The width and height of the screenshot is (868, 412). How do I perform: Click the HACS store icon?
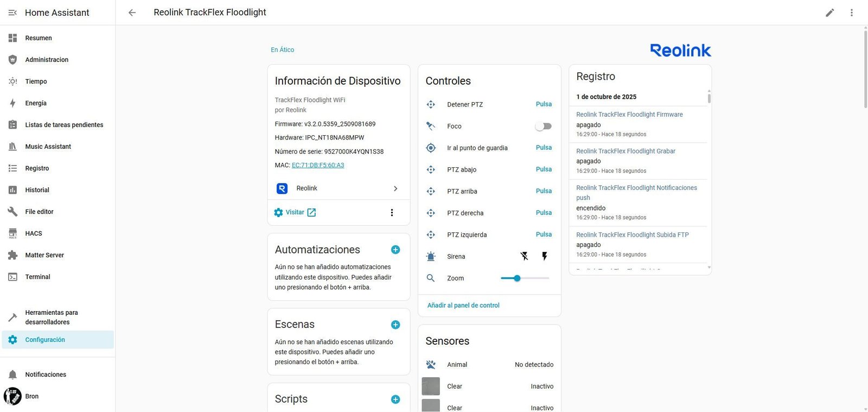(12, 233)
